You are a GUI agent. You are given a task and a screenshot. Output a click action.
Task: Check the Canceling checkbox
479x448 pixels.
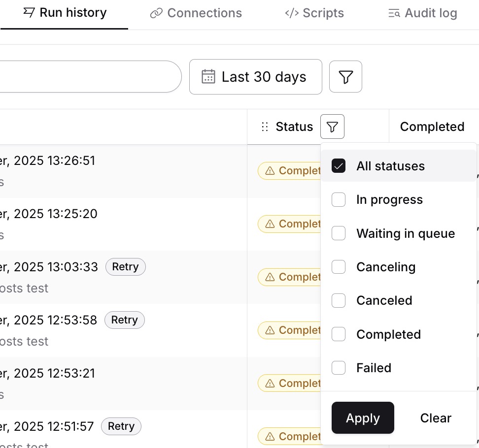coord(339,267)
